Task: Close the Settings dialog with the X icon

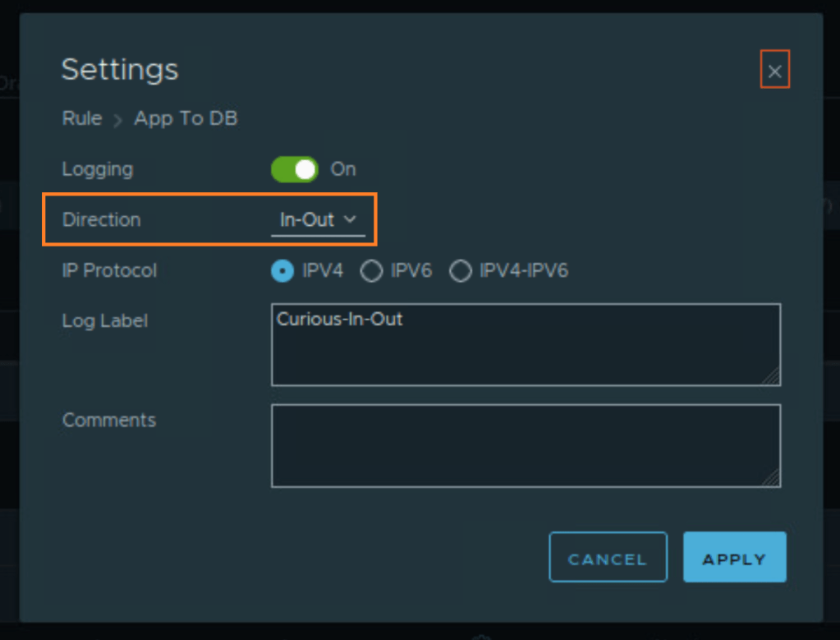Action: point(774,71)
